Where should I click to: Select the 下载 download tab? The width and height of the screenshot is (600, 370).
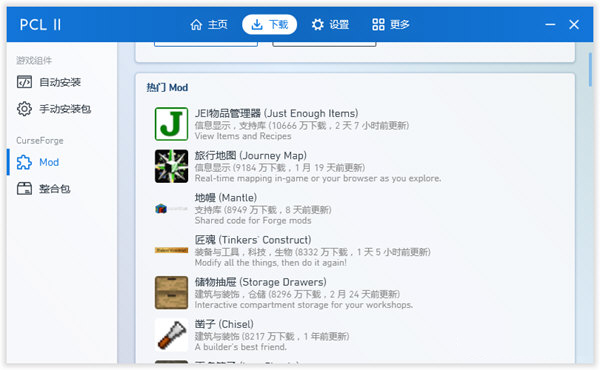click(269, 24)
